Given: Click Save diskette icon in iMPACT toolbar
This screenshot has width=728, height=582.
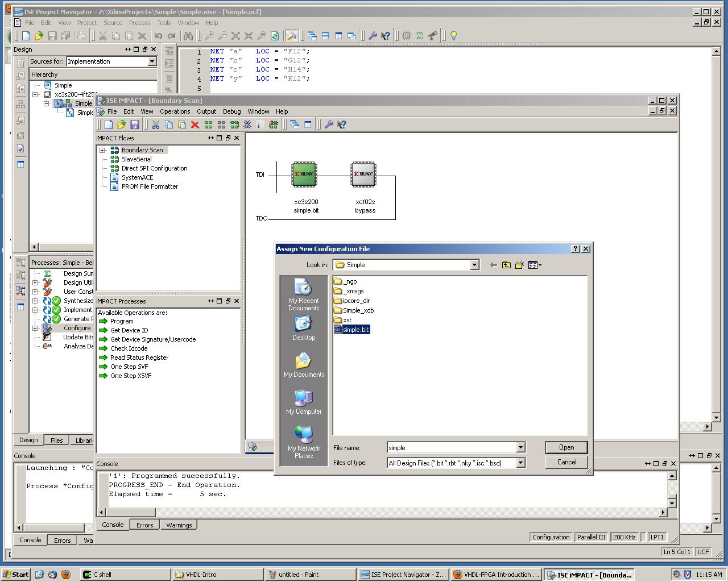Looking at the screenshot, I should pos(135,124).
